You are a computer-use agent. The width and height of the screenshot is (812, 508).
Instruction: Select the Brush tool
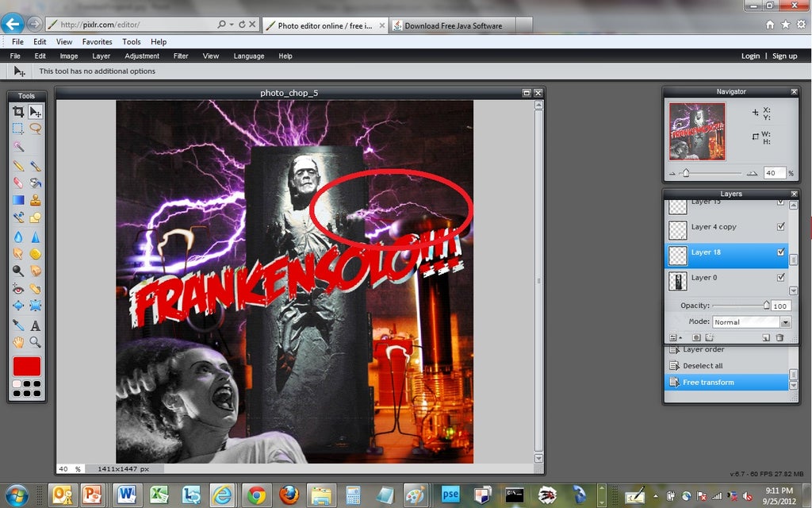[35, 166]
